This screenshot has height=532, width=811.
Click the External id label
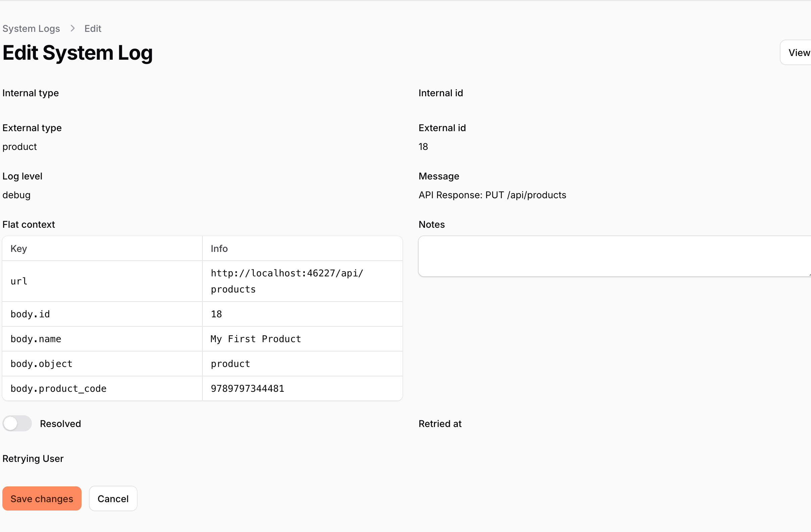(442, 128)
